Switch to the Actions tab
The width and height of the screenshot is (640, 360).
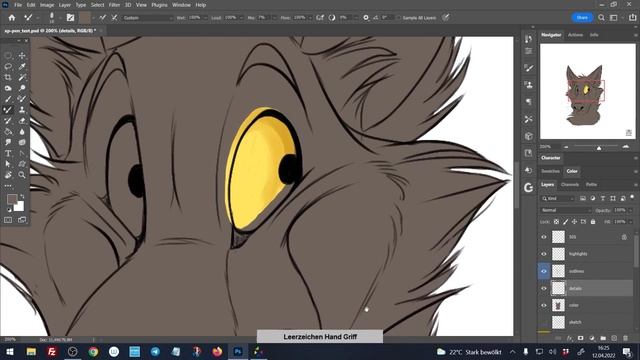pos(575,35)
